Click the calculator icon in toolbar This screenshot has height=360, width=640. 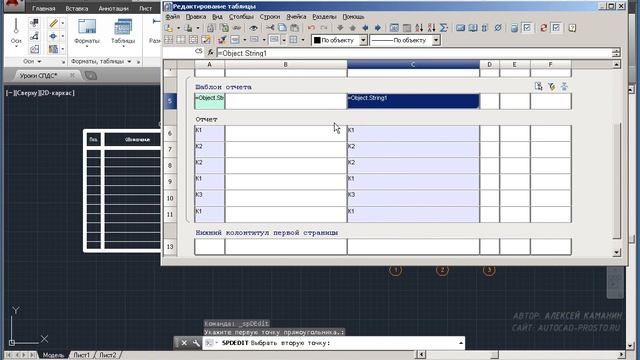pos(514,28)
